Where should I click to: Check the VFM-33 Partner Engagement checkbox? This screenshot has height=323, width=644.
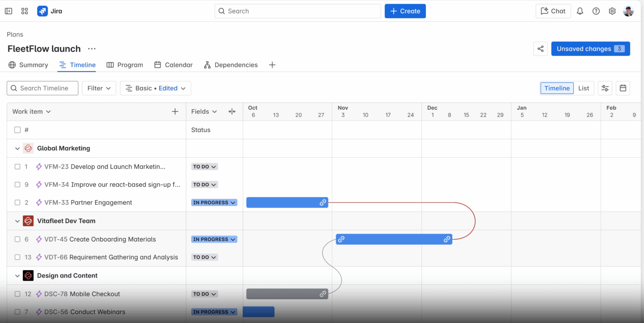click(x=17, y=202)
